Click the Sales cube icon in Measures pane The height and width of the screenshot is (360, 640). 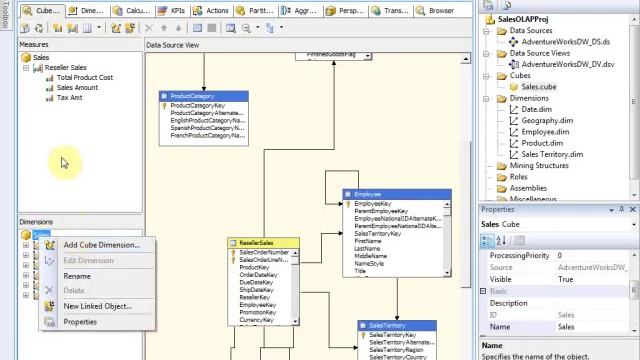pos(26,58)
